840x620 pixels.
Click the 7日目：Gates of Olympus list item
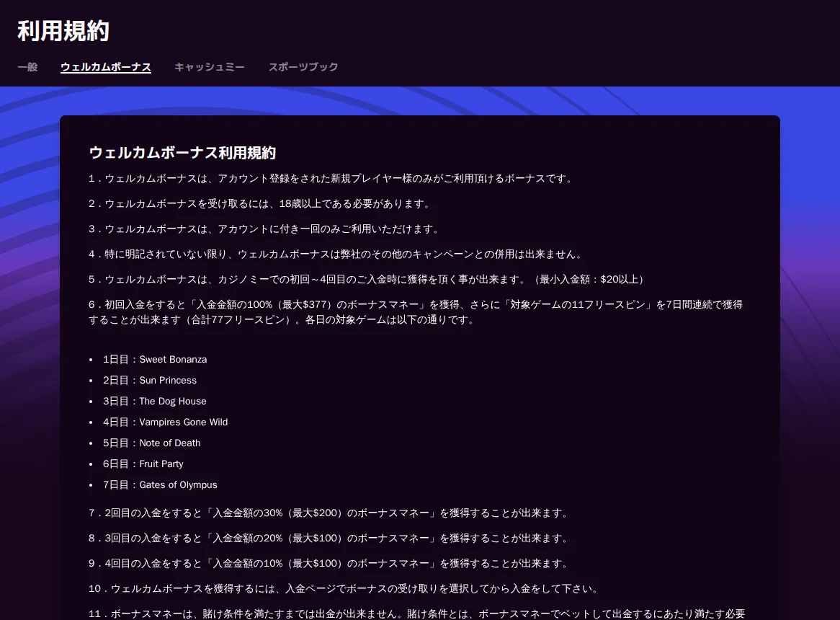point(160,485)
